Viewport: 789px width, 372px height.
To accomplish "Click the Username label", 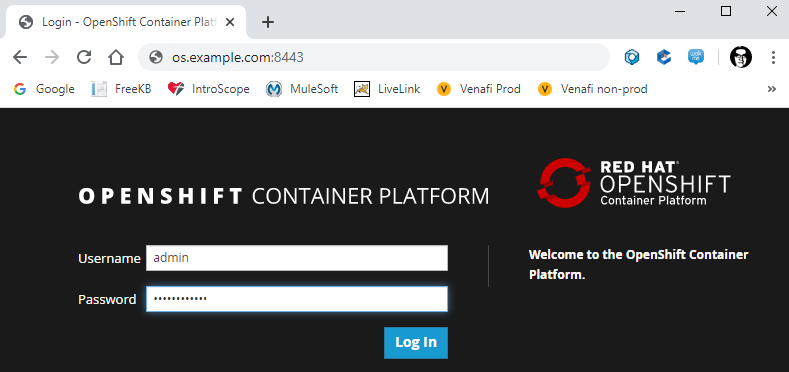I will [x=109, y=259].
